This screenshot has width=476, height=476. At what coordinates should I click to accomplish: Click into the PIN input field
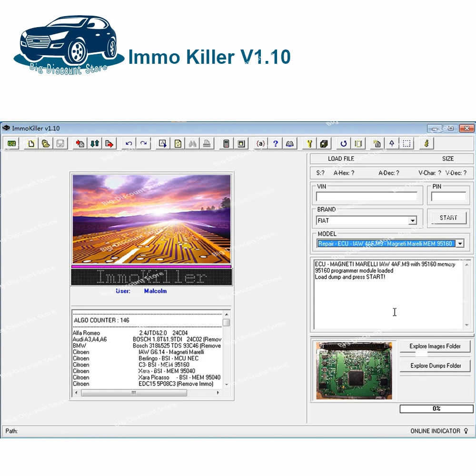[449, 197]
